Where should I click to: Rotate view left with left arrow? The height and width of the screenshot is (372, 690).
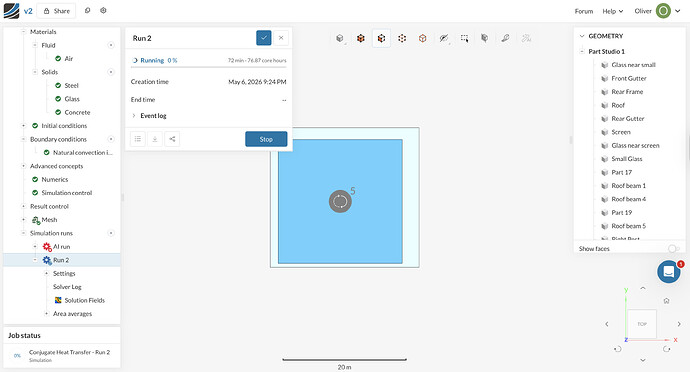click(607, 324)
